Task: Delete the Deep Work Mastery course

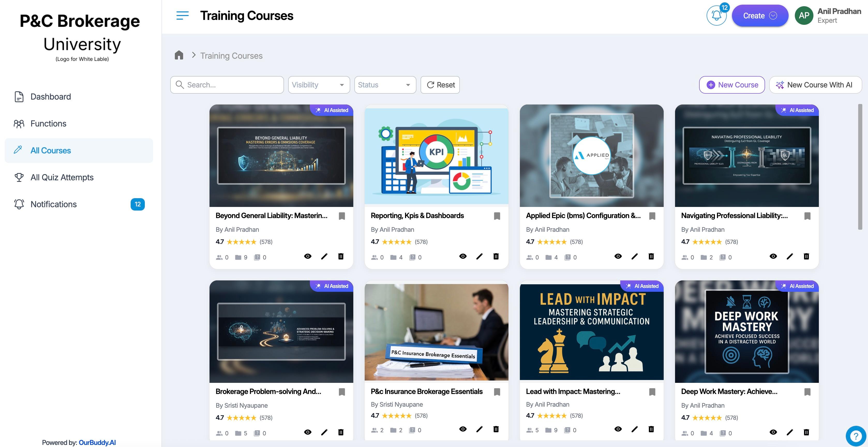Action: click(806, 432)
